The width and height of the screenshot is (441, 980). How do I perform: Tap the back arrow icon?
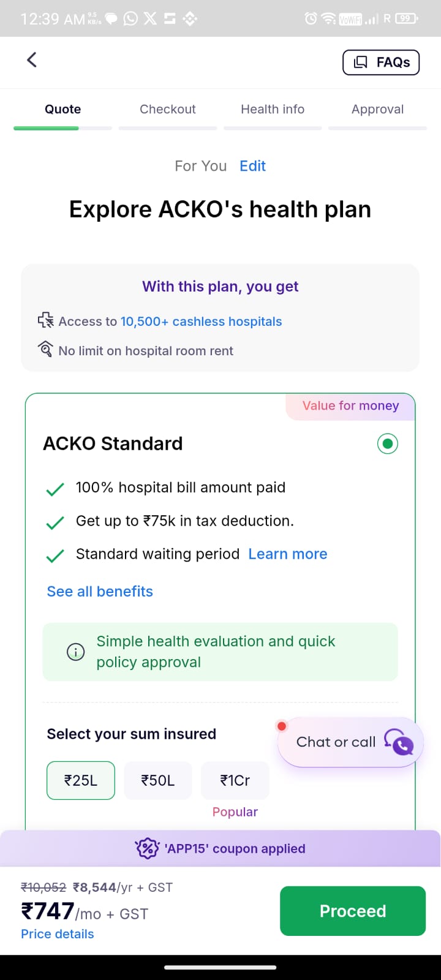click(32, 60)
